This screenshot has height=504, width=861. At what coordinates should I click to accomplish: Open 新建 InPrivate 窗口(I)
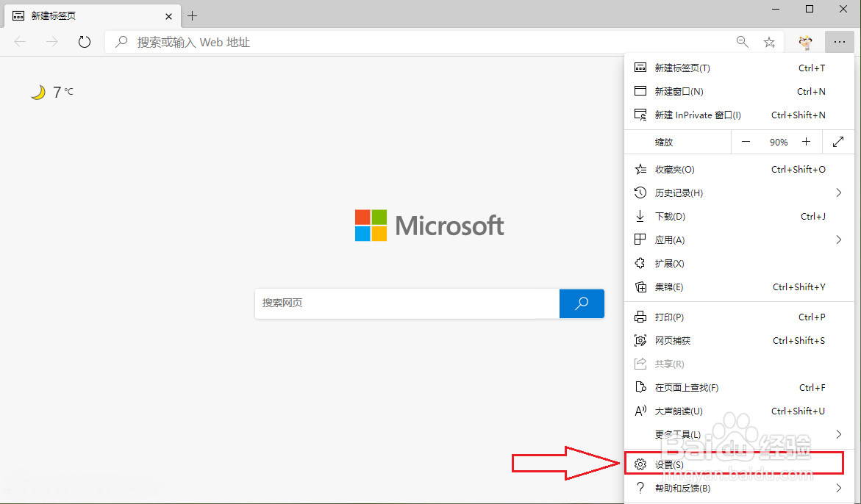click(x=739, y=115)
